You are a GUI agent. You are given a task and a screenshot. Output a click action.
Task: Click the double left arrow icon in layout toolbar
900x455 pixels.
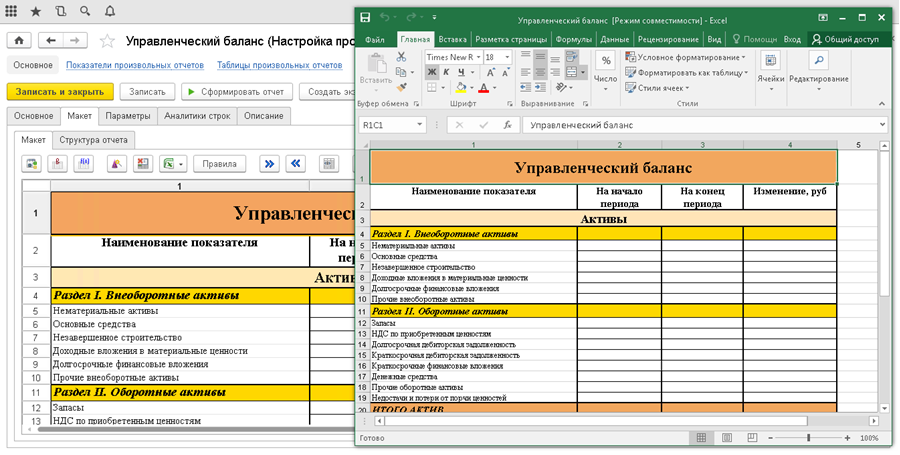pos(295,164)
